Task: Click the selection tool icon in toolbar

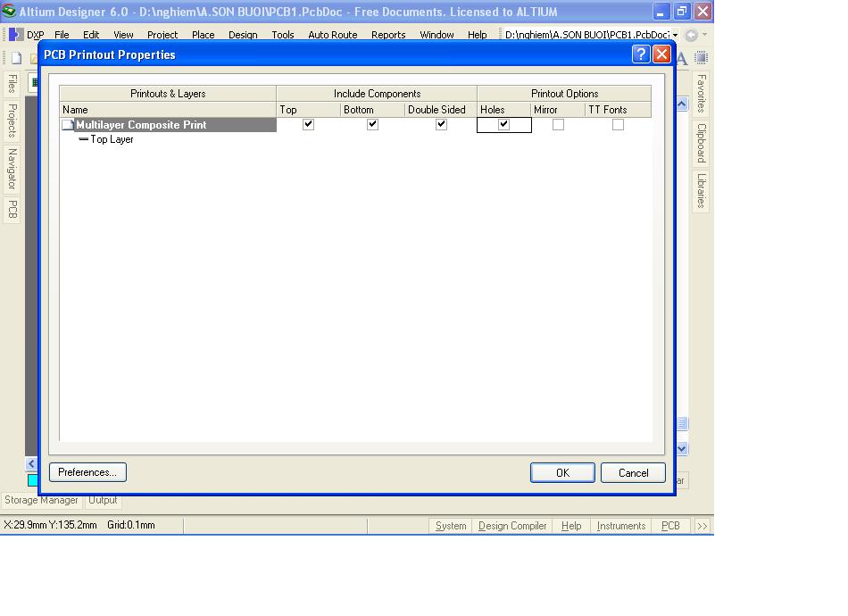Action: click(x=701, y=57)
